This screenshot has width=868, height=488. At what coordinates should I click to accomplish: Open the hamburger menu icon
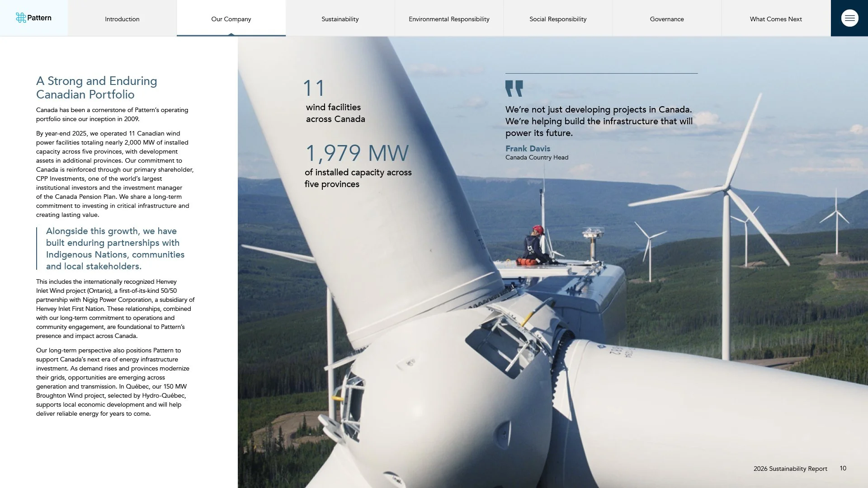tap(849, 18)
